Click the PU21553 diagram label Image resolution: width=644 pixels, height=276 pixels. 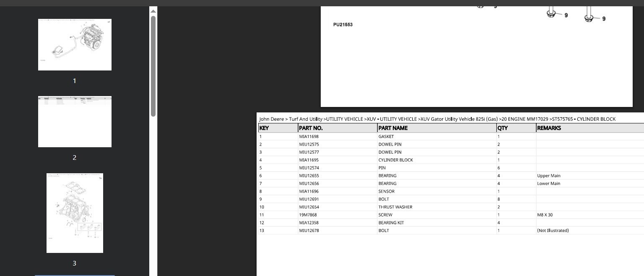(x=343, y=24)
